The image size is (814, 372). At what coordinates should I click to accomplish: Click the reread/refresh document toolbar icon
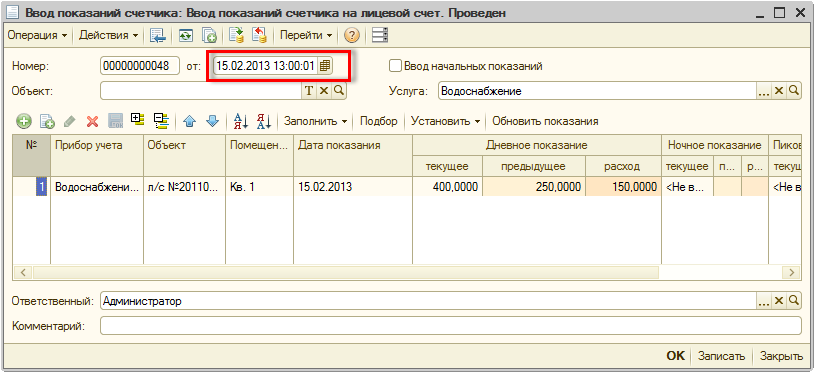click(185, 35)
